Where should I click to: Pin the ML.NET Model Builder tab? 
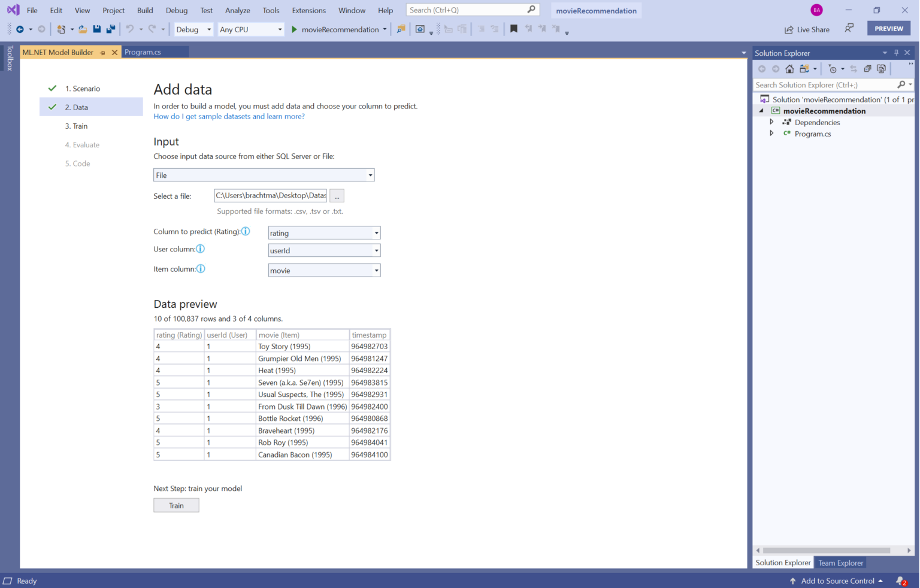[x=102, y=53]
